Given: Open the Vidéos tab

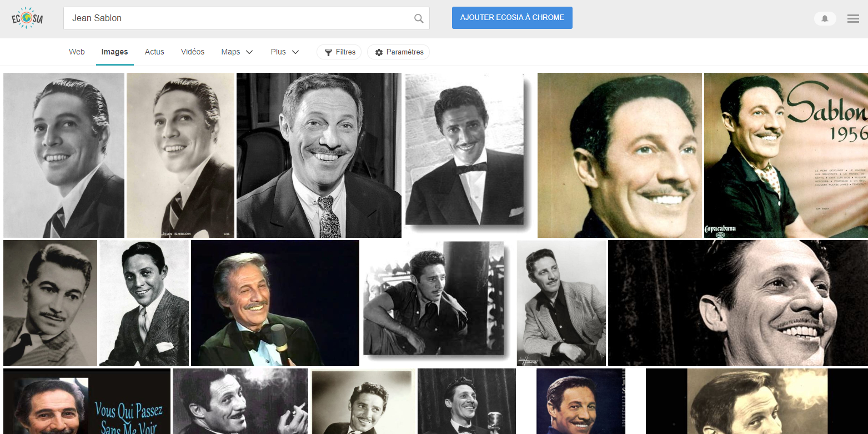Looking at the screenshot, I should click(193, 52).
